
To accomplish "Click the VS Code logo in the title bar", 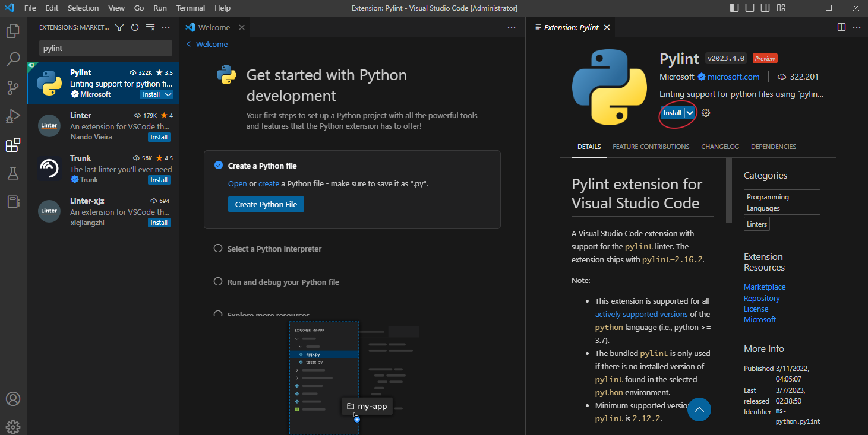I will click(10, 8).
